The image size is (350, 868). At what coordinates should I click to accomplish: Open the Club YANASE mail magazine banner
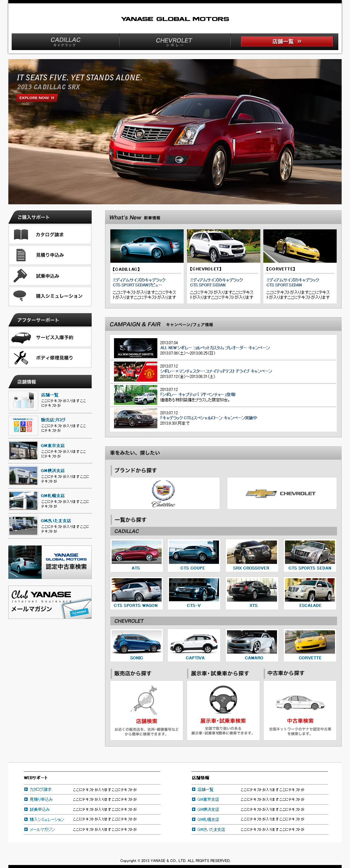coord(50,602)
